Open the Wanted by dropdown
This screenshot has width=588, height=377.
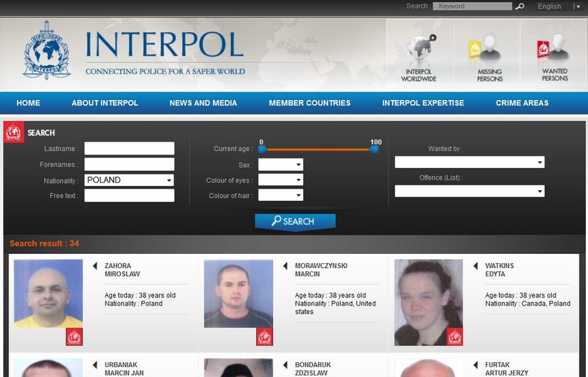470,162
